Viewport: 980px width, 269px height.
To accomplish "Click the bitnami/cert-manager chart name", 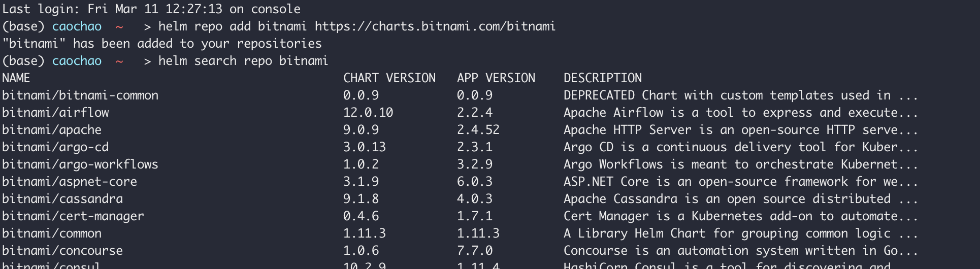I will coord(73,216).
